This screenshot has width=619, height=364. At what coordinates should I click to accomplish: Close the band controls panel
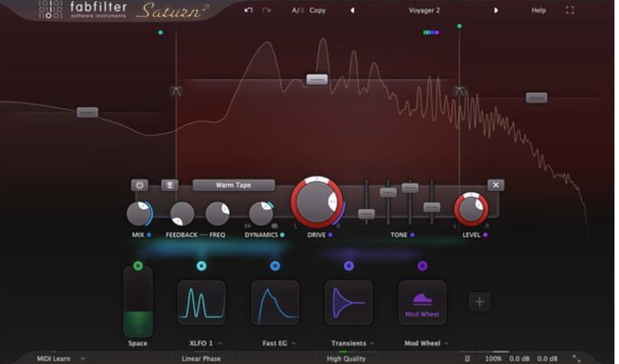(x=496, y=185)
